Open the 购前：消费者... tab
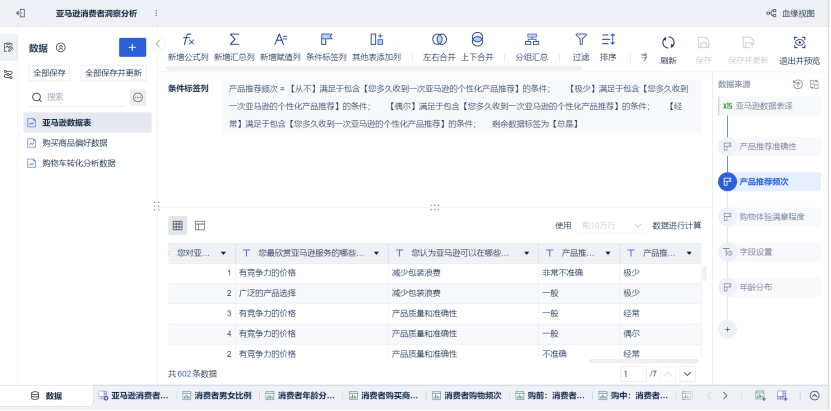This screenshot has width=831, height=411. (x=550, y=396)
